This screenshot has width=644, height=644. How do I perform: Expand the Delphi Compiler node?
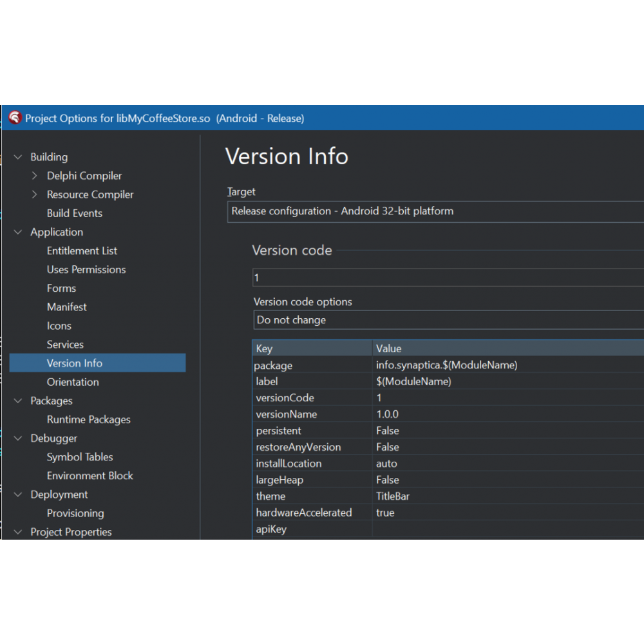35,176
